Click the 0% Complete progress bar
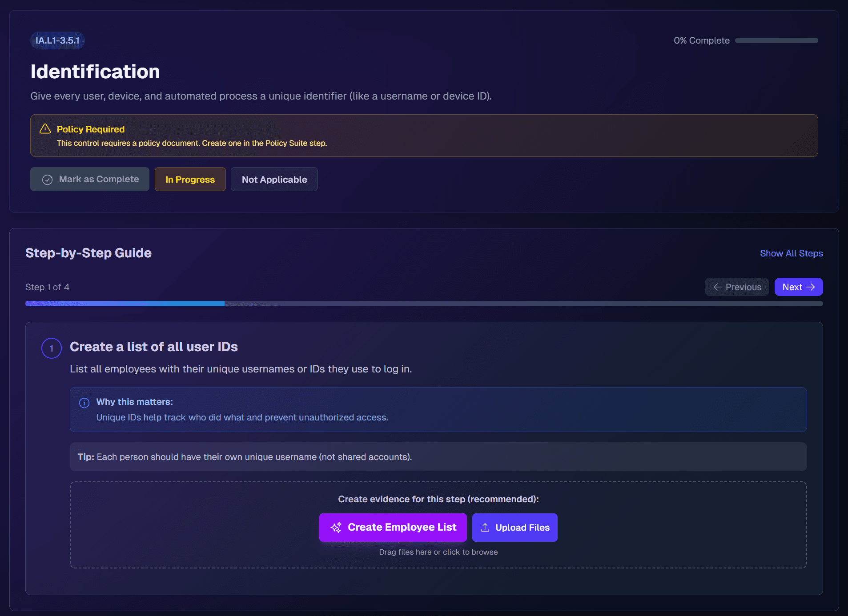This screenshot has height=616, width=848. [776, 40]
